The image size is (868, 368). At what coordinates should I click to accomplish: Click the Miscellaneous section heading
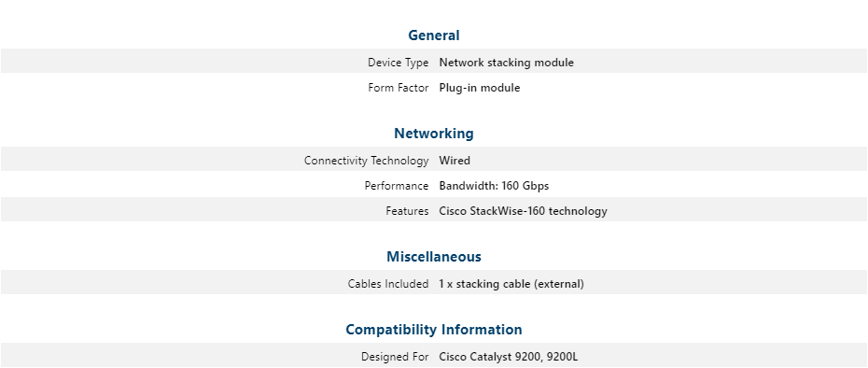pyautogui.click(x=433, y=257)
